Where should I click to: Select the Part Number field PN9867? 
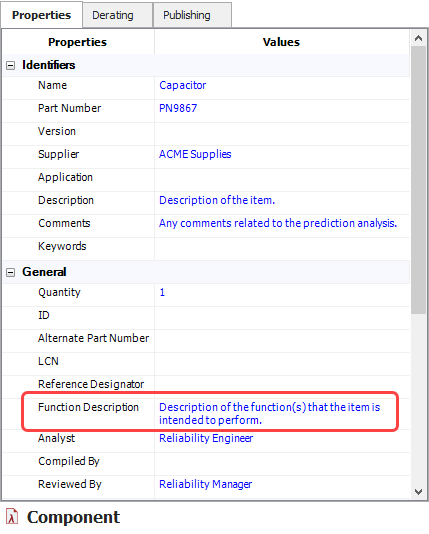(282, 108)
